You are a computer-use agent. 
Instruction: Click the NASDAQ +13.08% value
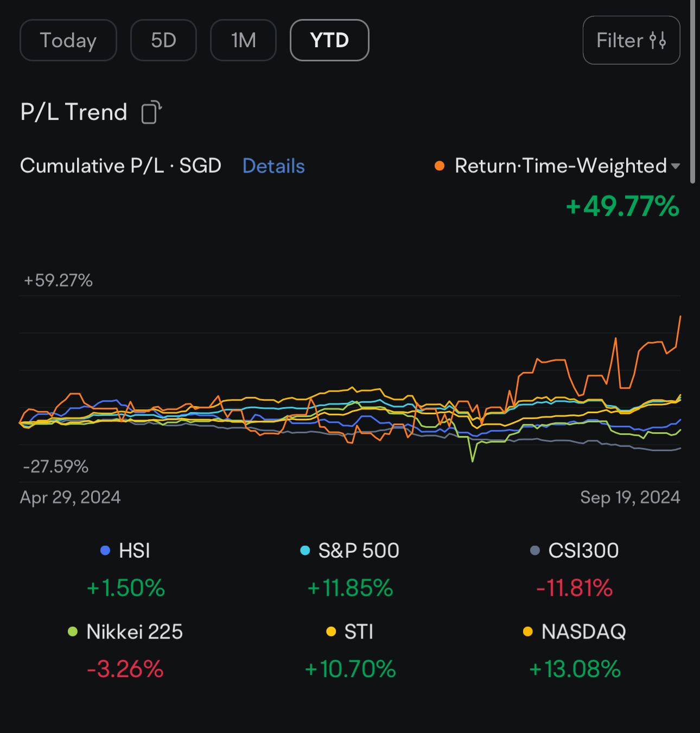pyautogui.click(x=575, y=669)
